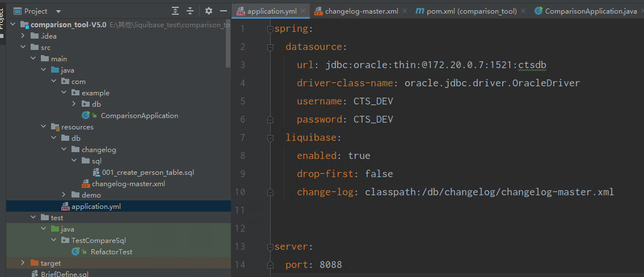Switch to changelog-master.xml tab
The image size is (644, 277).
tap(361, 11)
